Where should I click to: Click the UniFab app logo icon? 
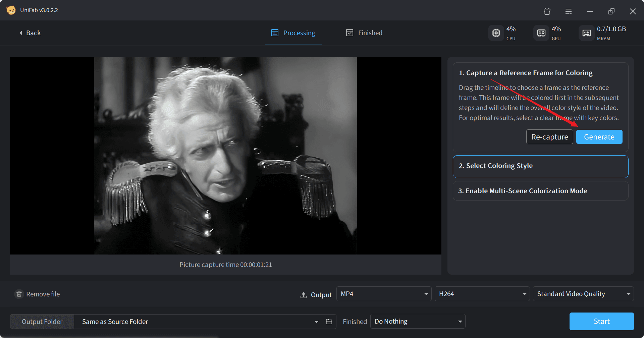click(11, 10)
